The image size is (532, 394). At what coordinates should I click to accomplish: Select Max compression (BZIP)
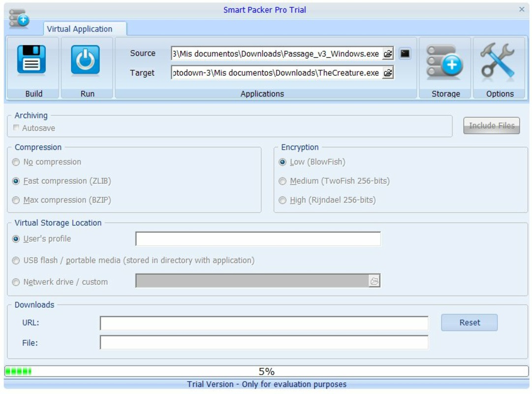(16, 200)
